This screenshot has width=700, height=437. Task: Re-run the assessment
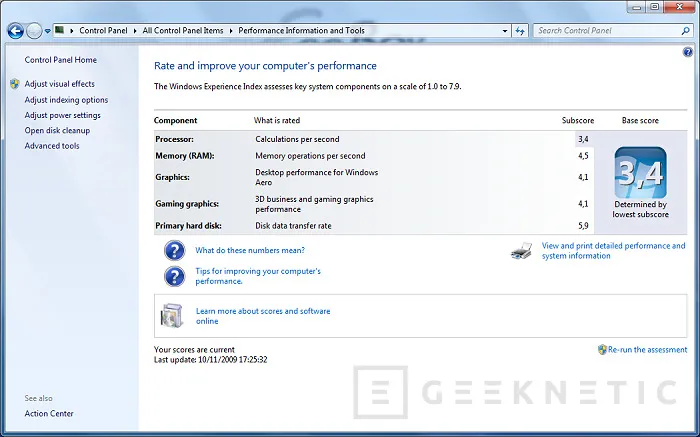click(647, 350)
